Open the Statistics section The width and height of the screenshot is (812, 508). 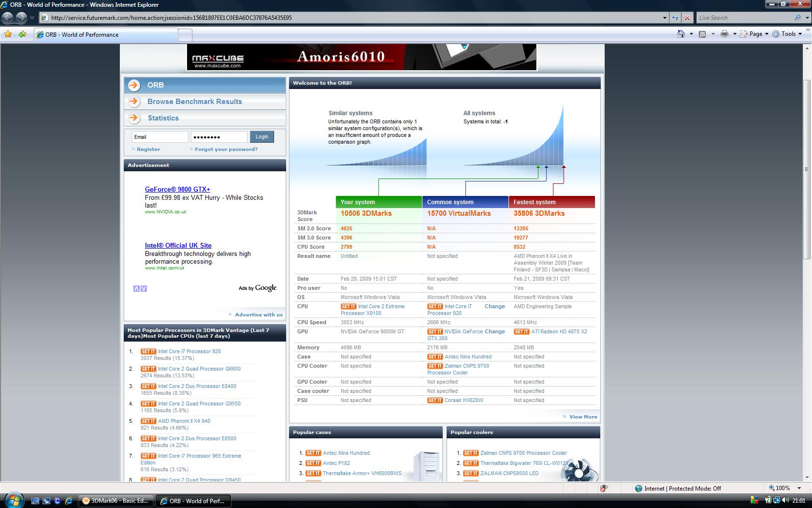pyautogui.click(x=205, y=118)
